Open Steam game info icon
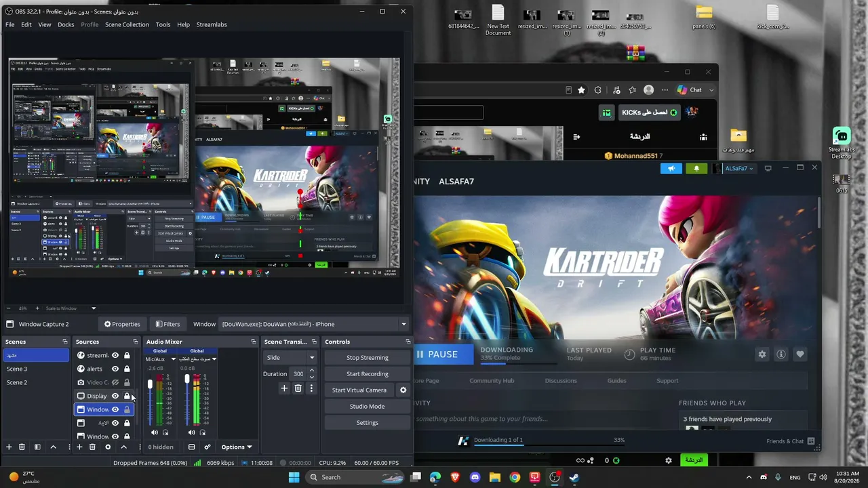The image size is (868, 488). pos(781,354)
